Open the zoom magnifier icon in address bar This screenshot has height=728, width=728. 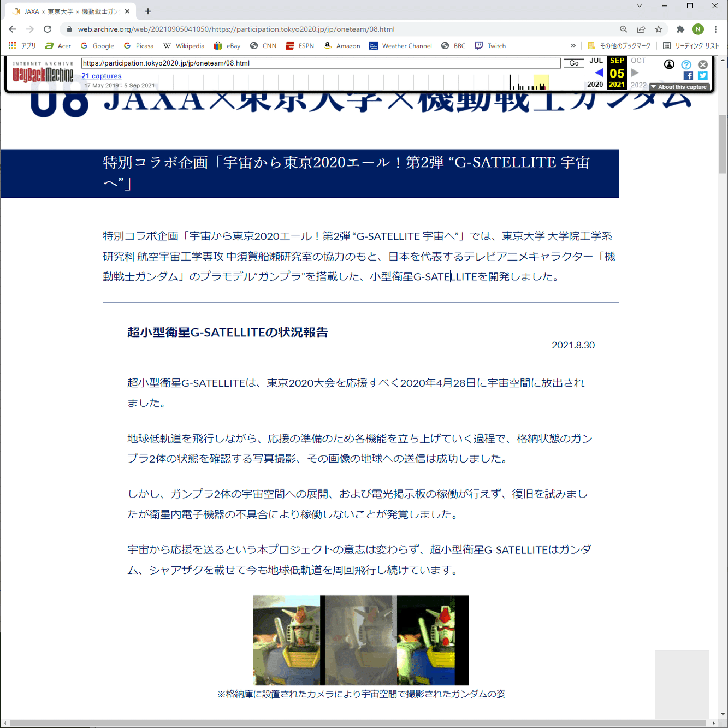[x=623, y=29]
